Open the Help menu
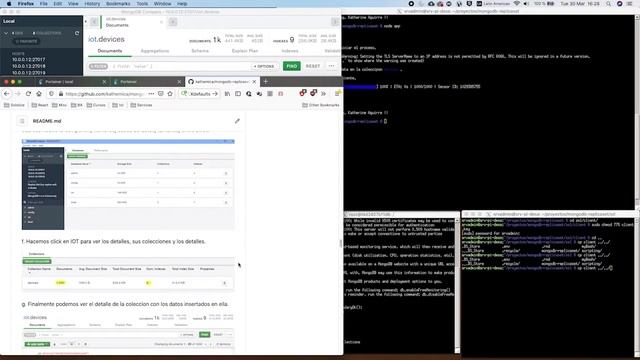 click(x=182, y=4)
